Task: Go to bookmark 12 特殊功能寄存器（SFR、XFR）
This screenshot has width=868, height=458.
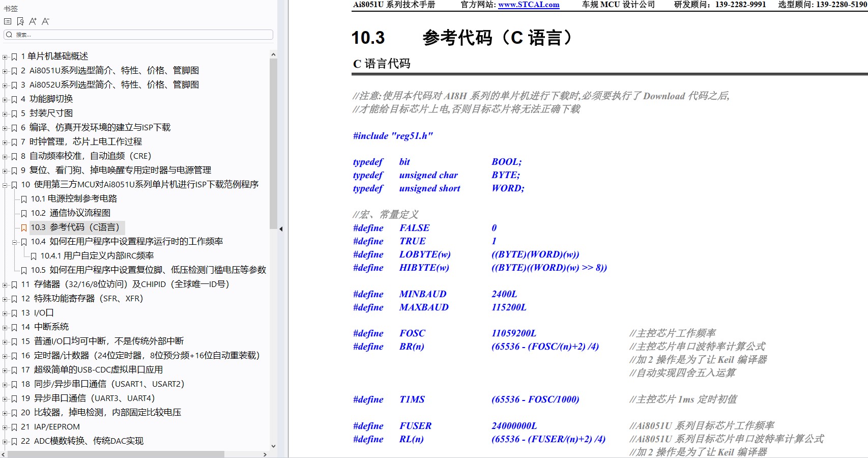Action: pyautogui.click(x=82, y=299)
